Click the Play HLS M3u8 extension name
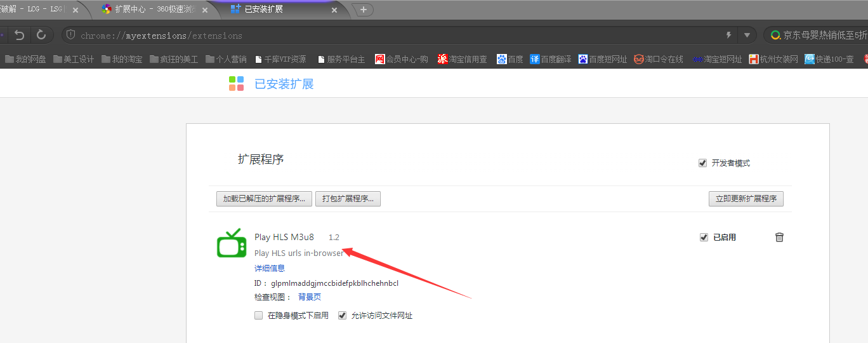The width and height of the screenshot is (868, 343). coord(284,238)
